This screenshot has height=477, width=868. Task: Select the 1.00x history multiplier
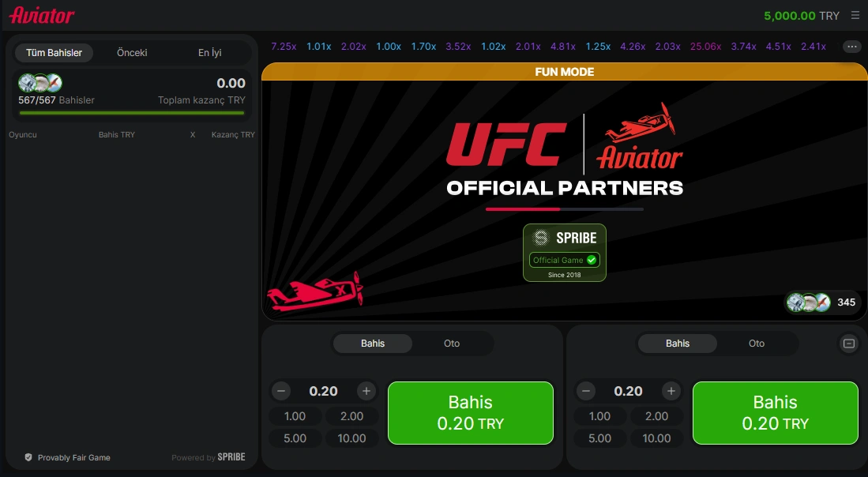[x=389, y=47]
